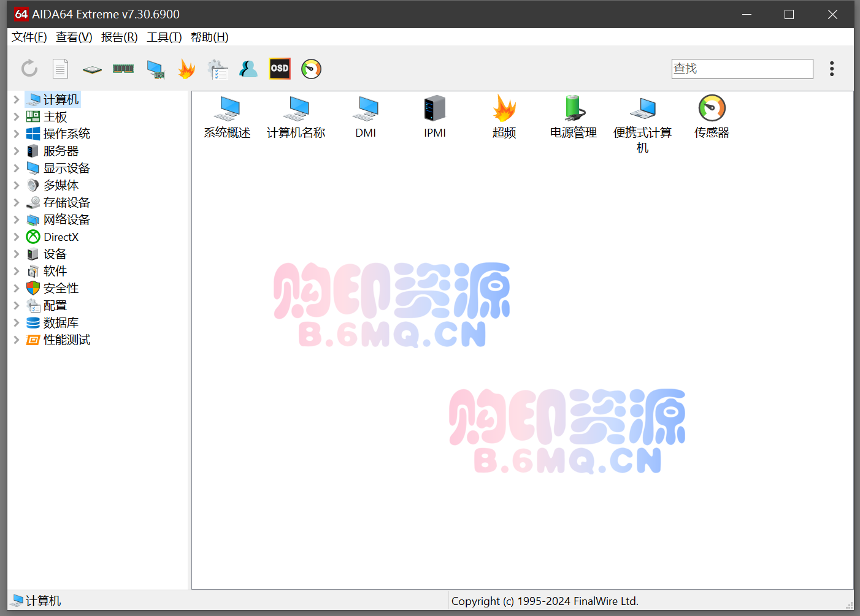Close the AIDA64 window
Viewport: 860px width, 616px height.
[x=832, y=14]
